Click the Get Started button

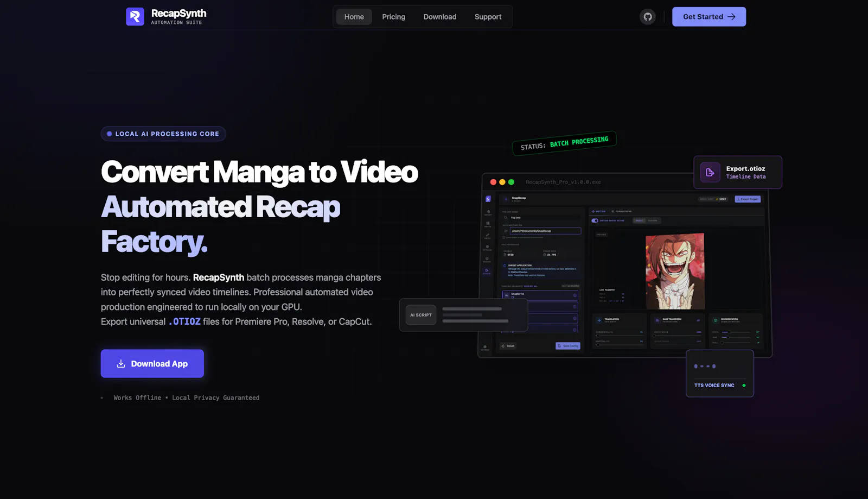pos(709,17)
